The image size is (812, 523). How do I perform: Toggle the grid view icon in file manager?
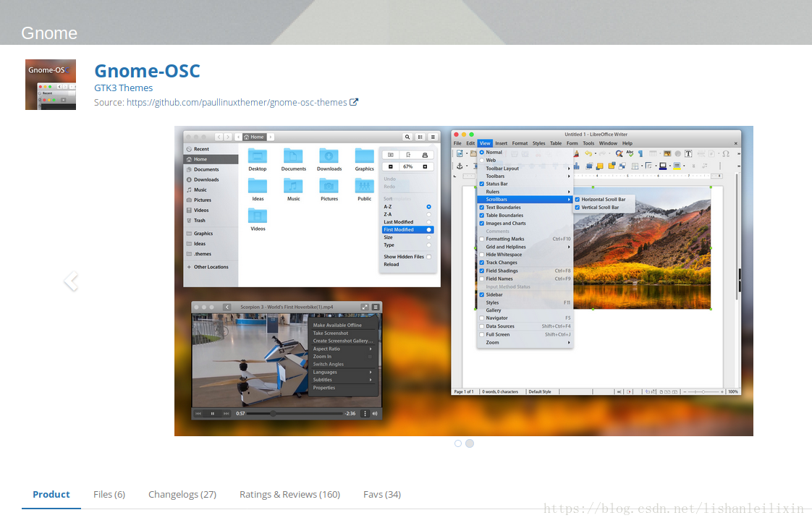coord(420,137)
